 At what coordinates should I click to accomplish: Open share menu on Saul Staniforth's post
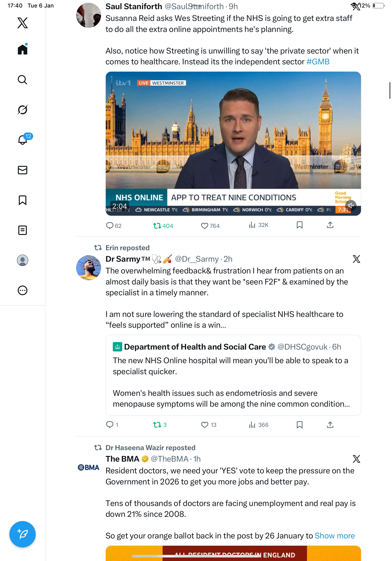(x=330, y=225)
